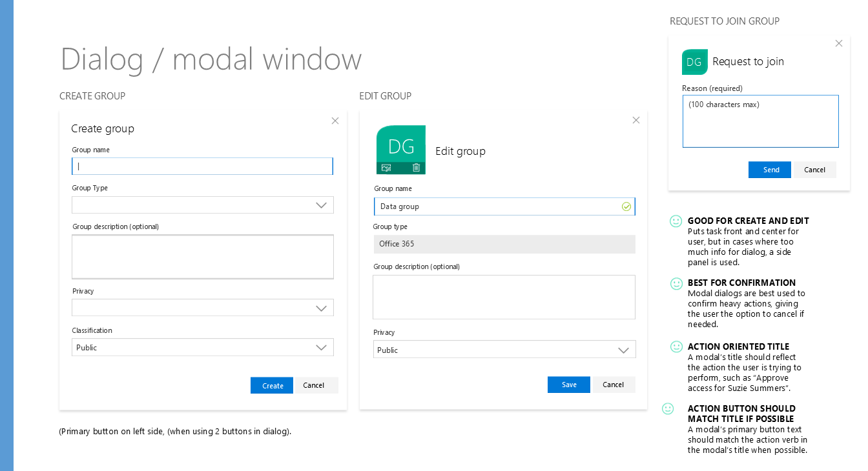Image resolution: width=868 pixels, height=471 pixels.
Task: Click the Group description box in Edit group
Action: point(504,297)
